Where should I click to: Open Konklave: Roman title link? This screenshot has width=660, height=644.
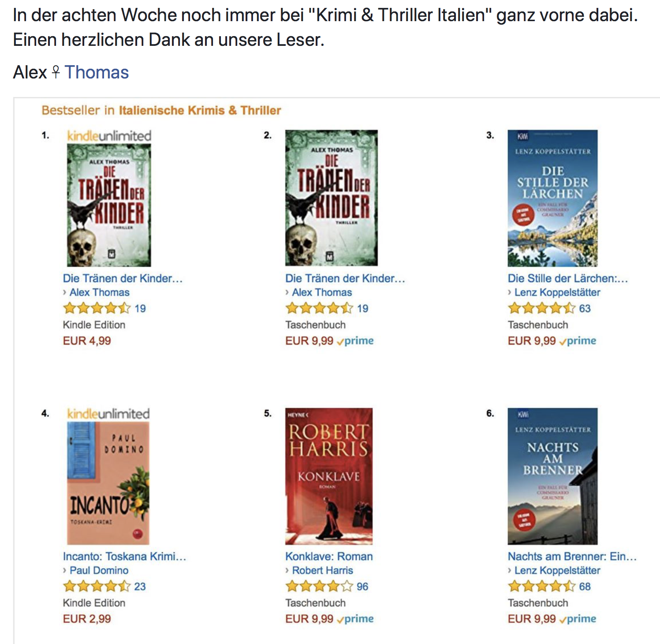[329, 556]
